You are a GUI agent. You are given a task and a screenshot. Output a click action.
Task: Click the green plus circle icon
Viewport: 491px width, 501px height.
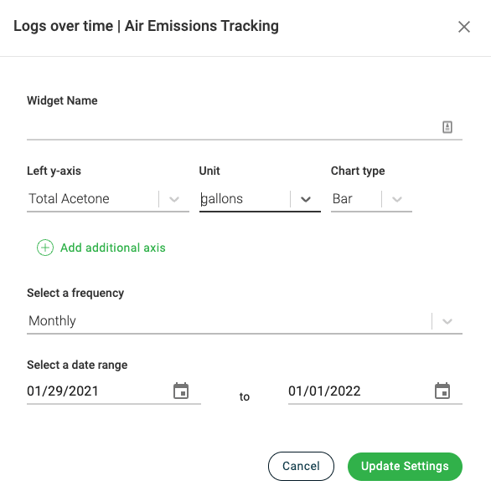pyautogui.click(x=45, y=248)
